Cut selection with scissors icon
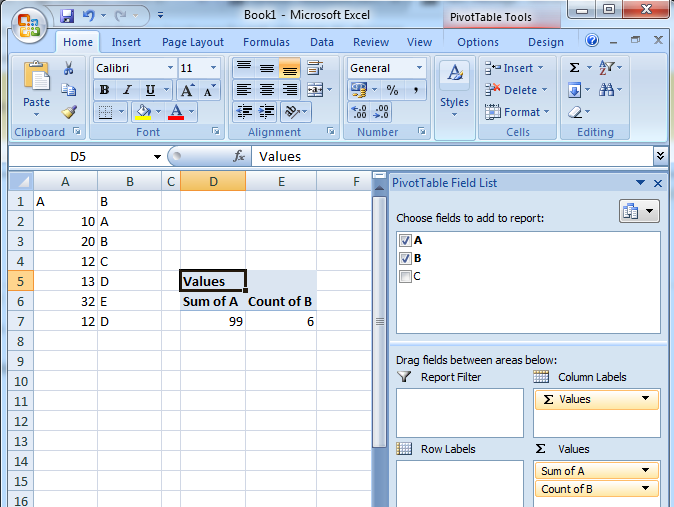Screen dimensions: 674x507 tap(68, 68)
